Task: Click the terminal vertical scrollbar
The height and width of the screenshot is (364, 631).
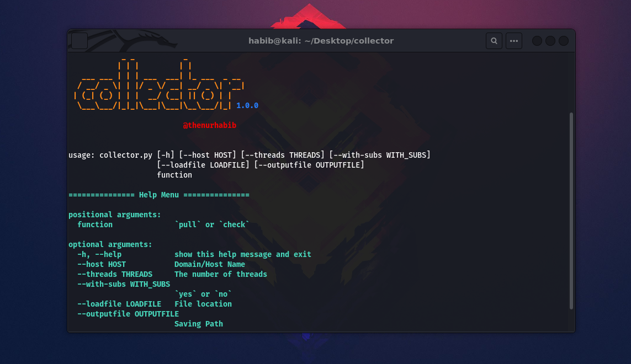Action: (x=571, y=211)
